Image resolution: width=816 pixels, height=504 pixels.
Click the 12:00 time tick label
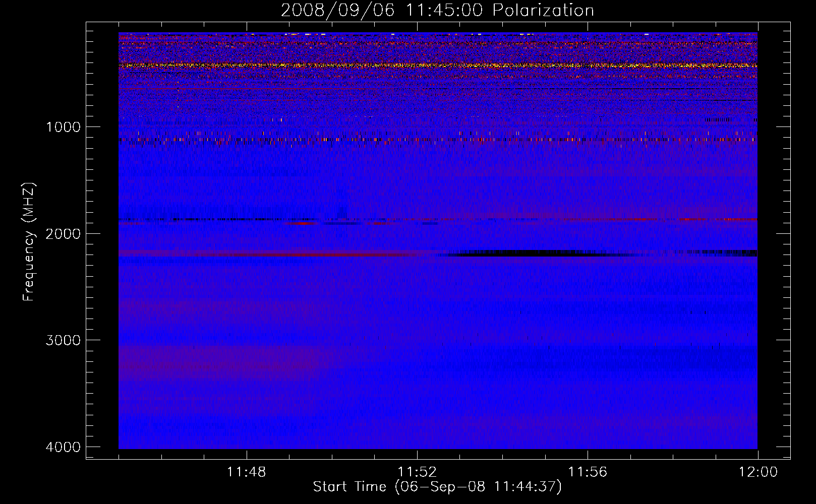click(x=758, y=472)
